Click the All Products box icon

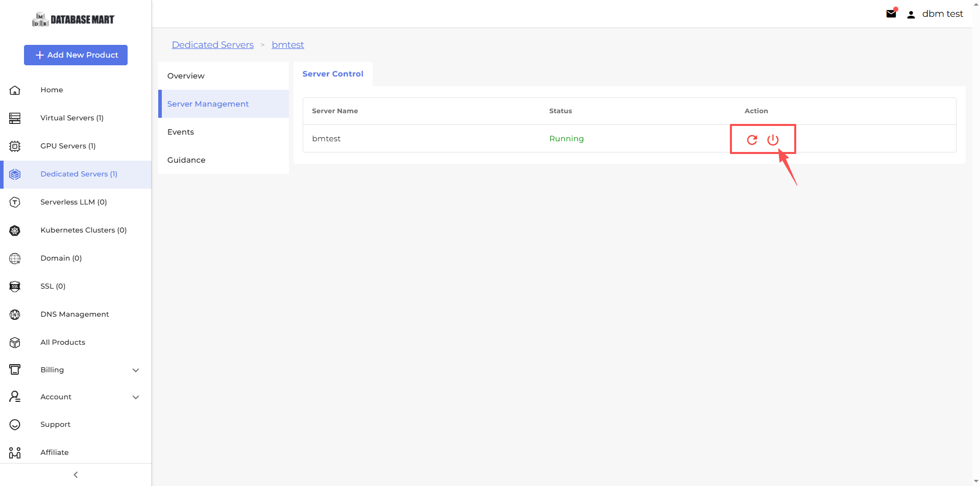click(x=15, y=343)
